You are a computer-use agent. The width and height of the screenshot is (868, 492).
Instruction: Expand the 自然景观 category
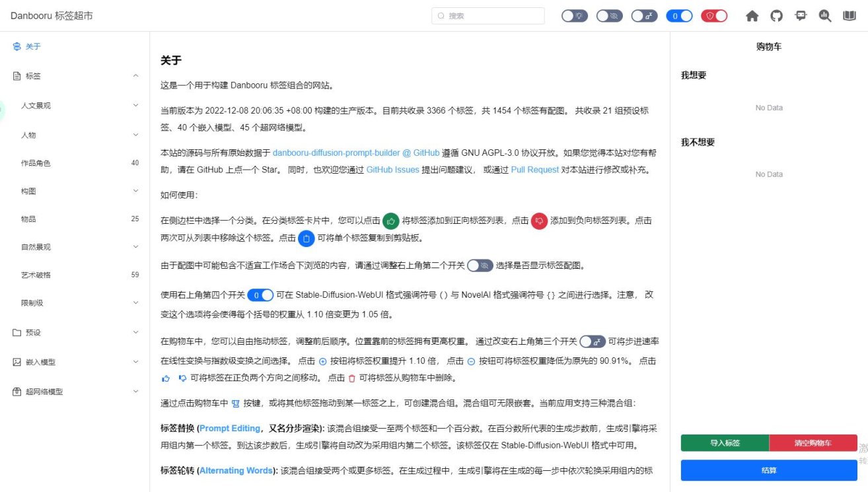76,247
